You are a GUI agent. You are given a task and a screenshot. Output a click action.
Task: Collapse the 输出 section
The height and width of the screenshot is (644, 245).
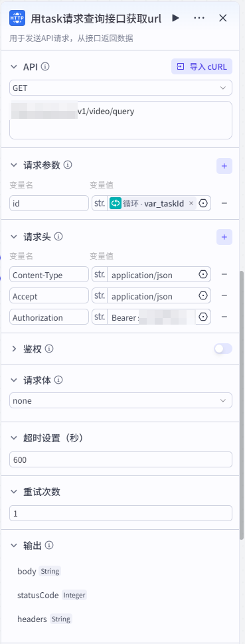tap(15, 546)
